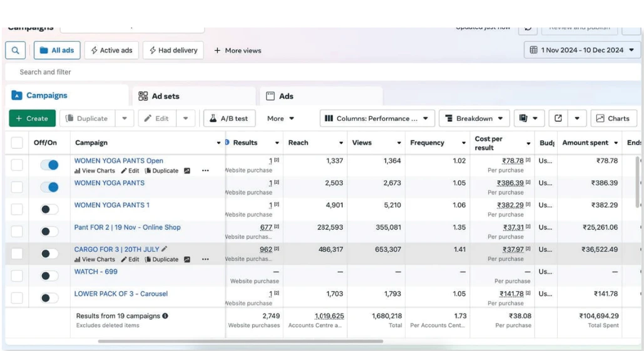Click image icon in WOMEN YOGA PANTS Open row
Viewport: 644px width, 351px height.
187,171
